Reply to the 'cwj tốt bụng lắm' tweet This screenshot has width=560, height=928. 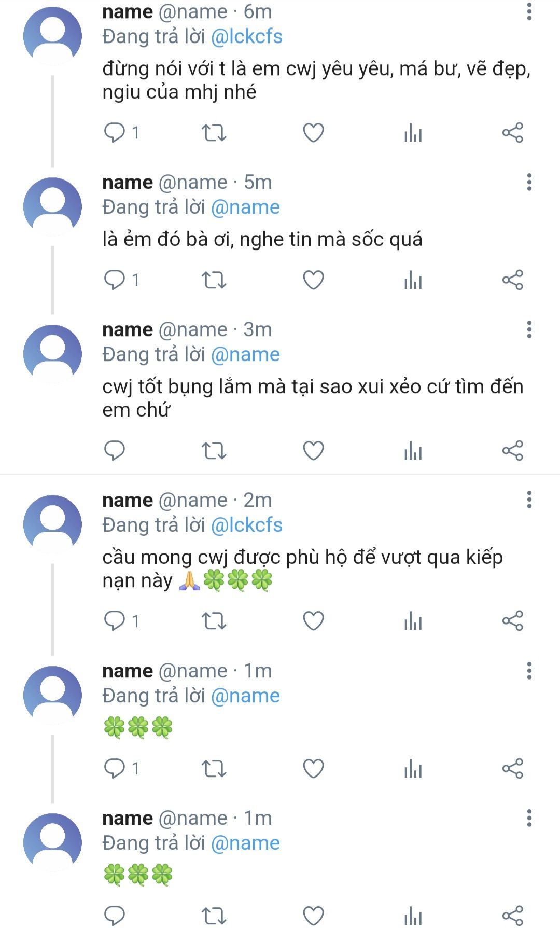coord(115,450)
